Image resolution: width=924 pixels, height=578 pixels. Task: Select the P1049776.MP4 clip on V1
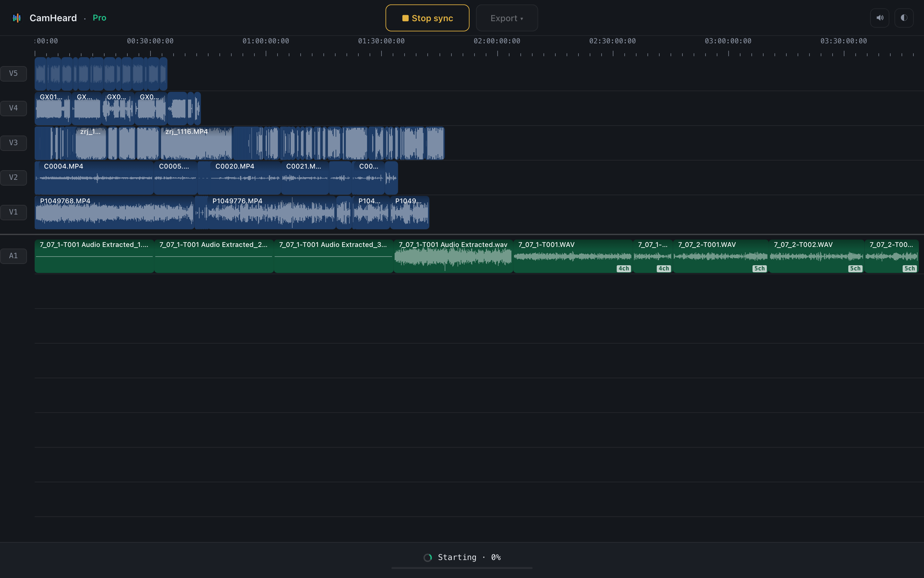(272, 213)
